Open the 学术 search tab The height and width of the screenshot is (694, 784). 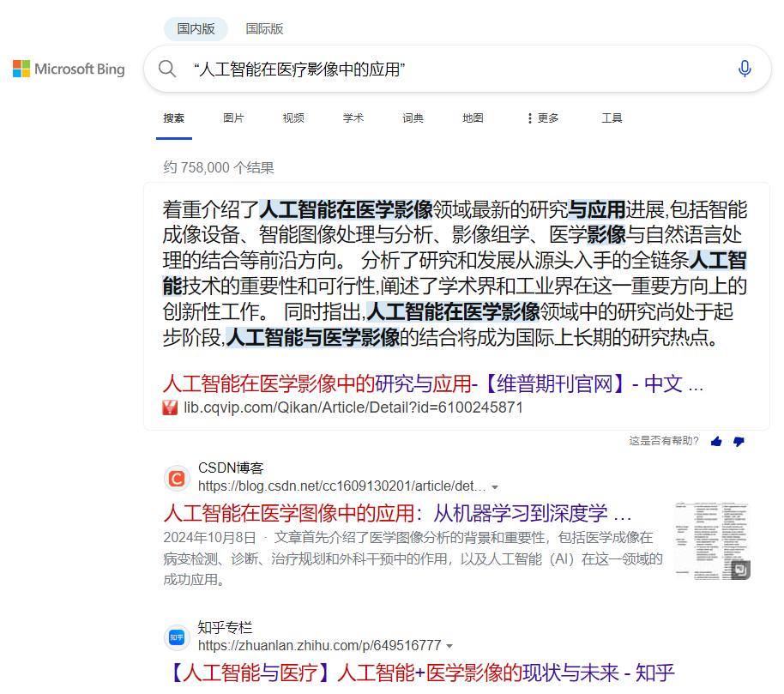pyautogui.click(x=353, y=118)
